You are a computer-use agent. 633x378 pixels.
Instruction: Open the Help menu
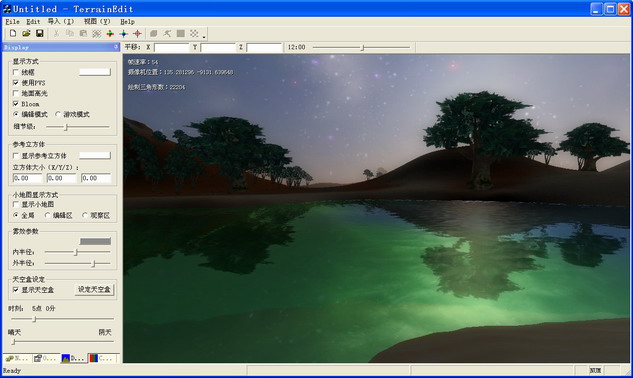pyautogui.click(x=127, y=21)
